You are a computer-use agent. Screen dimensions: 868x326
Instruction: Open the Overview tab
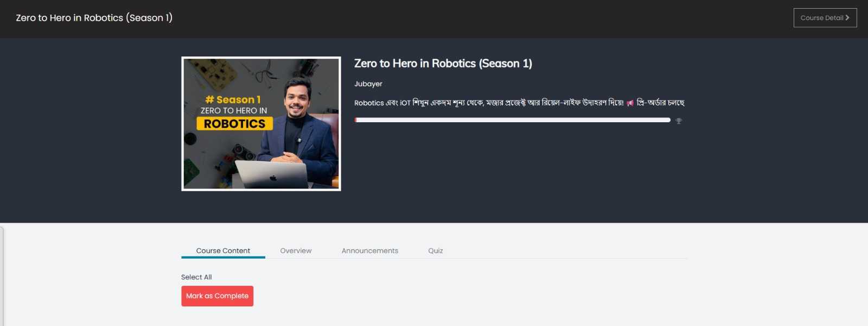point(296,250)
